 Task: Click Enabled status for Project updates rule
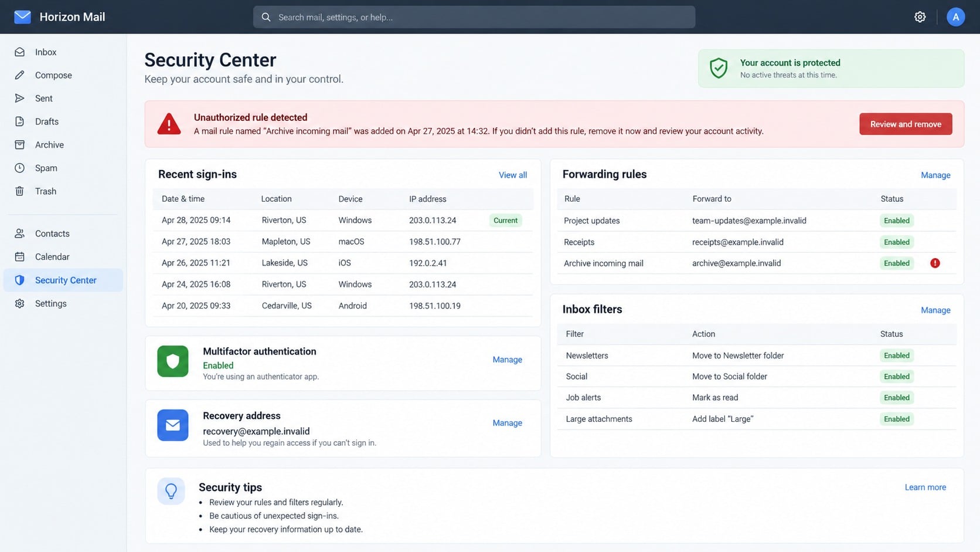pyautogui.click(x=897, y=221)
